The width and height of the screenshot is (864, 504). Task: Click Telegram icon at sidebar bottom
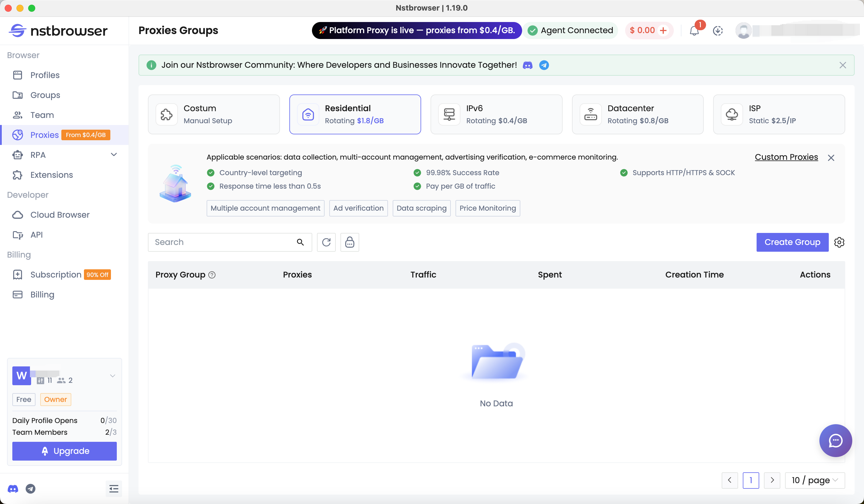point(31,488)
